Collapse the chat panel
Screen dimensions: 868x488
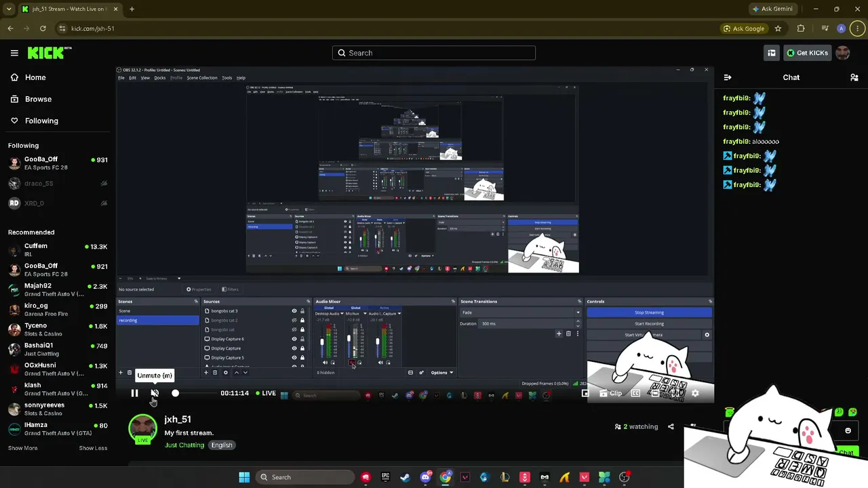[728, 77]
